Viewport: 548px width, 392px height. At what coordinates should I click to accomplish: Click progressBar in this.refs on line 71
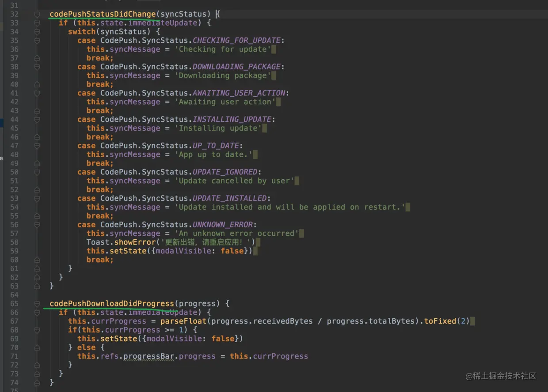(148, 356)
